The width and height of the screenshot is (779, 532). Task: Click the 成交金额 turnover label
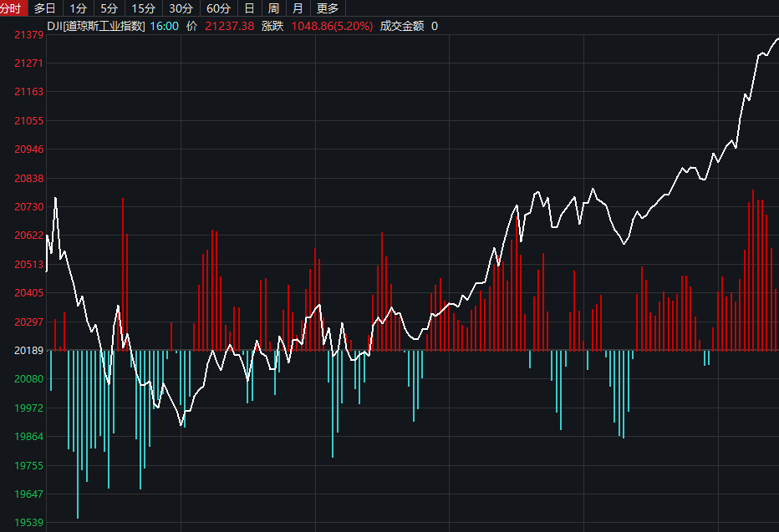coord(402,26)
